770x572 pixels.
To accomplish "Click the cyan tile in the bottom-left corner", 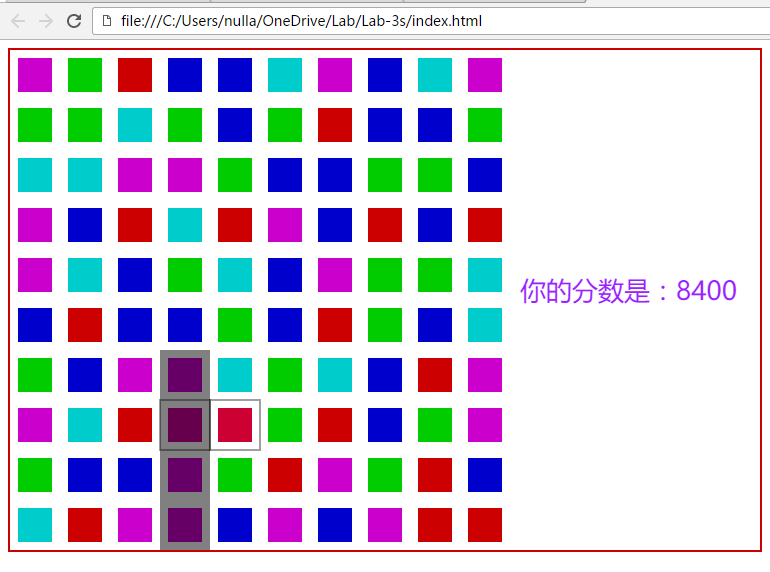I will click(x=35, y=525).
